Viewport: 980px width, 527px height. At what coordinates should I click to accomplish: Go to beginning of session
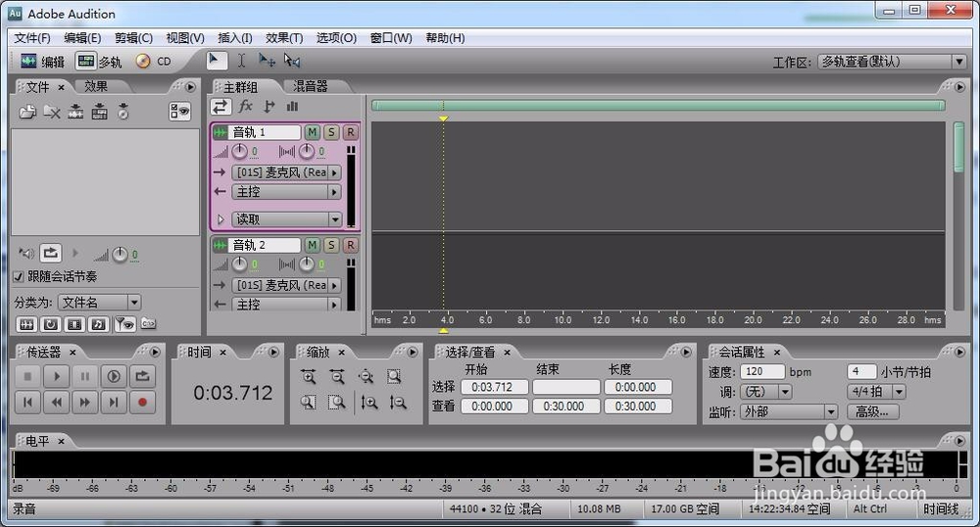click(x=27, y=403)
